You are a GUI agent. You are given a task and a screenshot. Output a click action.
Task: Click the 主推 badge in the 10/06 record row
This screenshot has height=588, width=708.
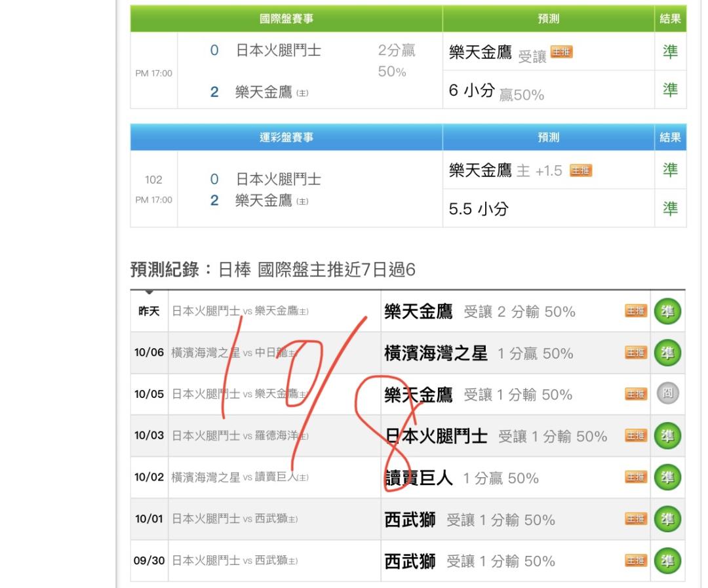(x=636, y=352)
